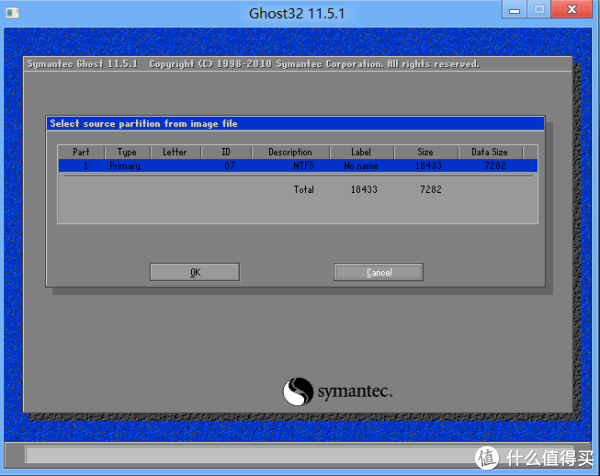
Task: Click the 'Total' label below the table
Action: tap(304, 189)
